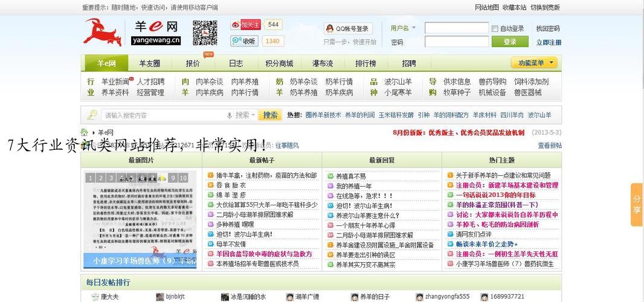Open the 积分商城 navigation tab
Viewport: 644px width, 302px height.
click(x=279, y=63)
